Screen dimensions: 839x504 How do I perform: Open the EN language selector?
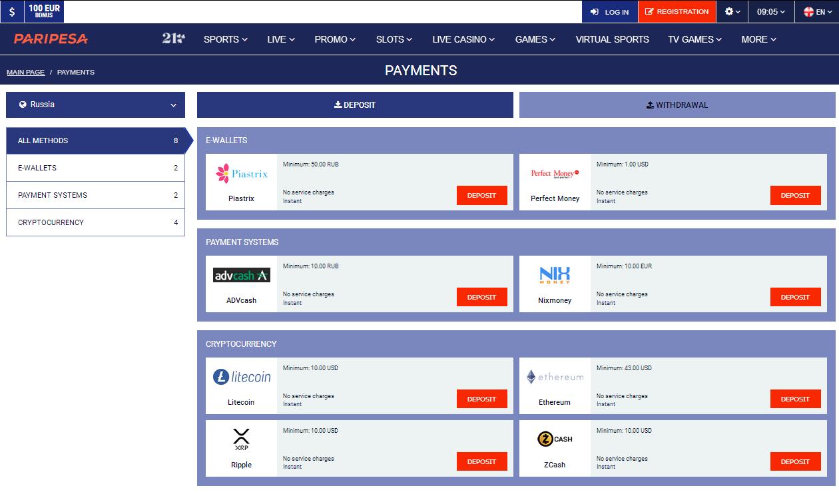point(817,12)
